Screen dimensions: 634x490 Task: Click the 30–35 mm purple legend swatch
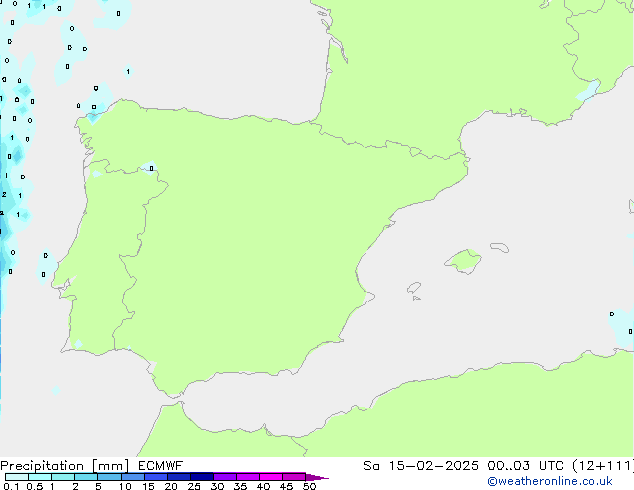(x=224, y=477)
